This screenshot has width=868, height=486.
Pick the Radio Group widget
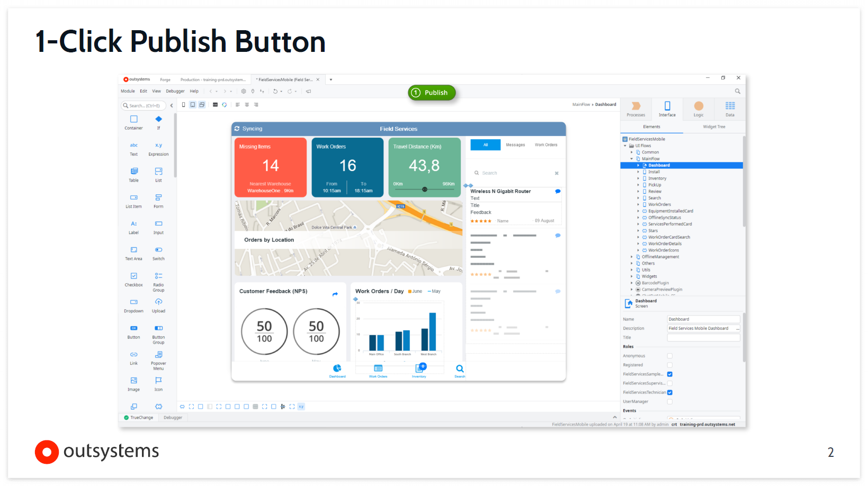coord(158,282)
